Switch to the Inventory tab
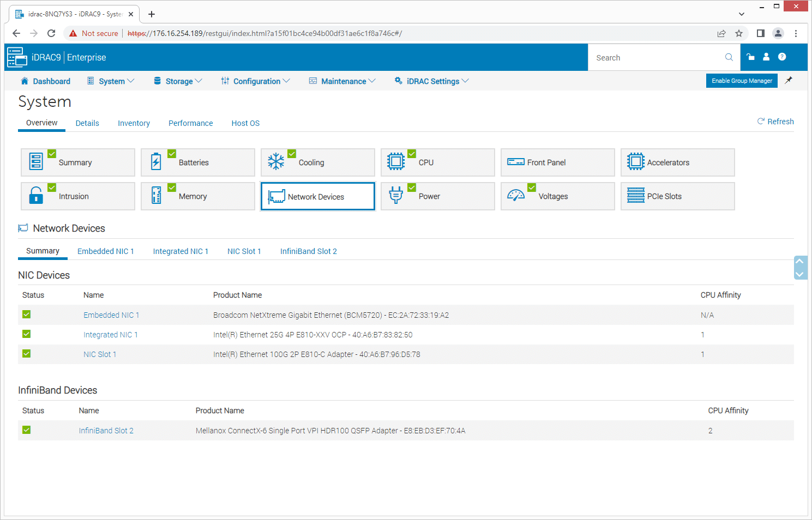 click(x=134, y=123)
